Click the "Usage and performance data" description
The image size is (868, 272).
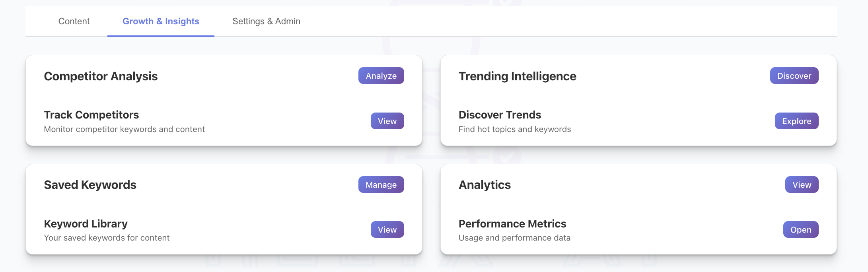tap(514, 238)
